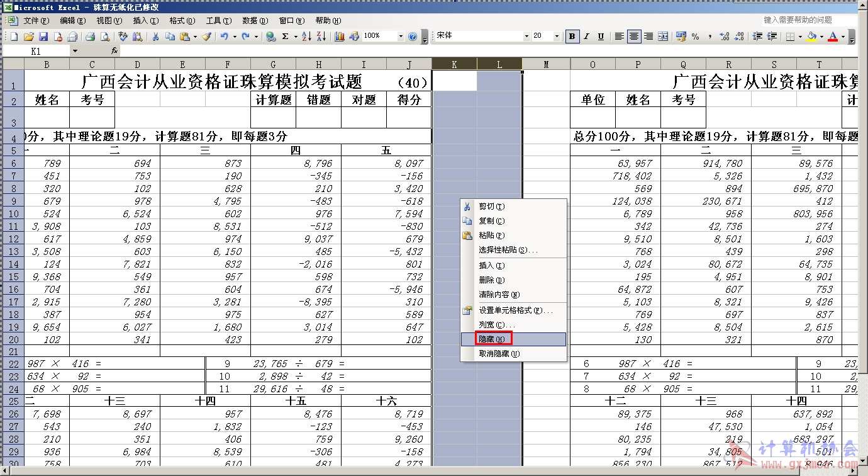This screenshot has width=868, height=476.
Task: Choose 取消隐藏 (Unhide) in context menu
Action: [x=513, y=354]
